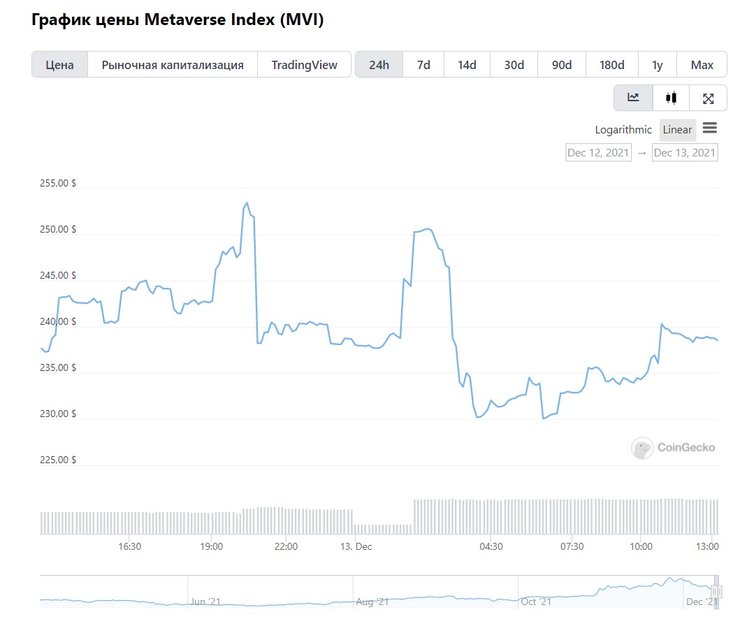Show the Max time range
This screenshot has width=740, height=628.
(x=702, y=65)
